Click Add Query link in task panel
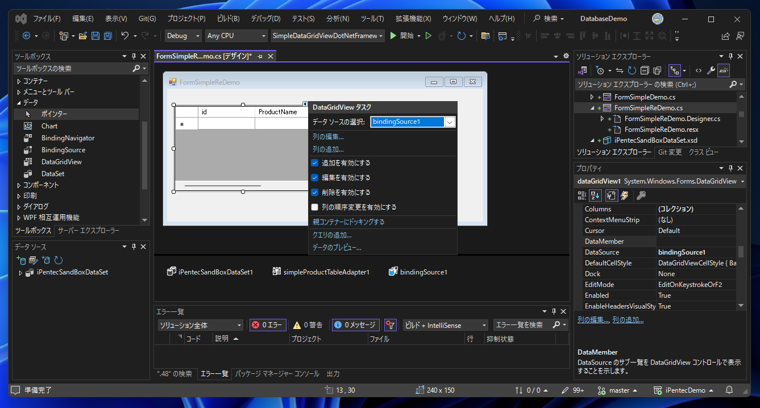The width and height of the screenshot is (760, 408). (332, 235)
